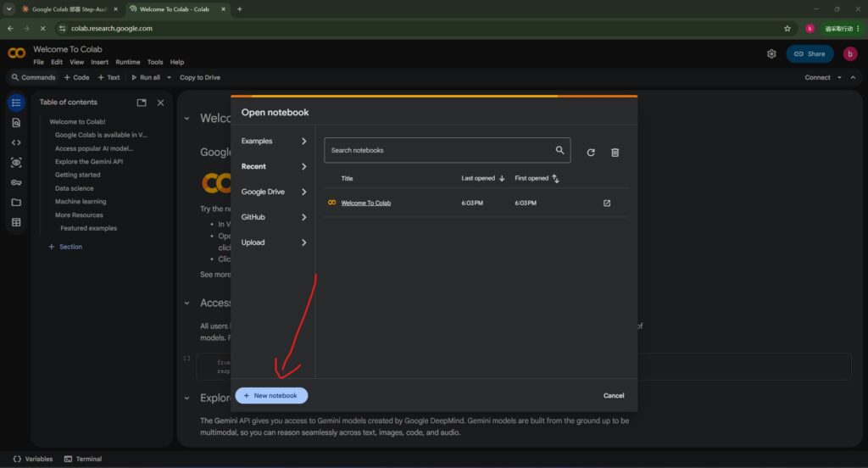Add a new Section in table of contents
Screen dimensions: 868x468
click(x=65, y=247)
